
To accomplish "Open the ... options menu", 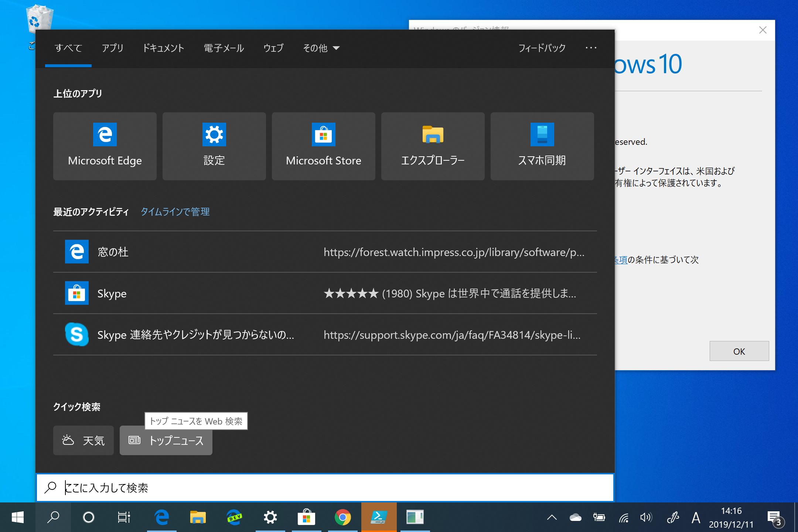I will [x=591, y=48].
